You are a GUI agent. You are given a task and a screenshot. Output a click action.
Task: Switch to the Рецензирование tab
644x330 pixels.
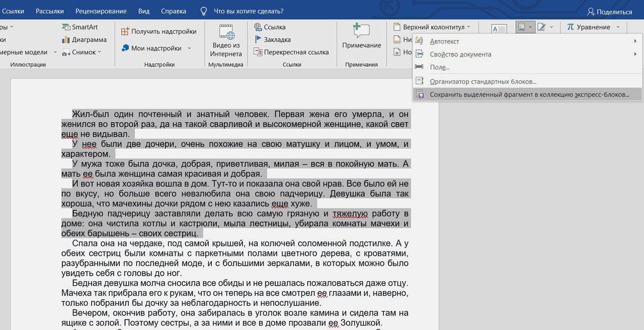[100, 11]
